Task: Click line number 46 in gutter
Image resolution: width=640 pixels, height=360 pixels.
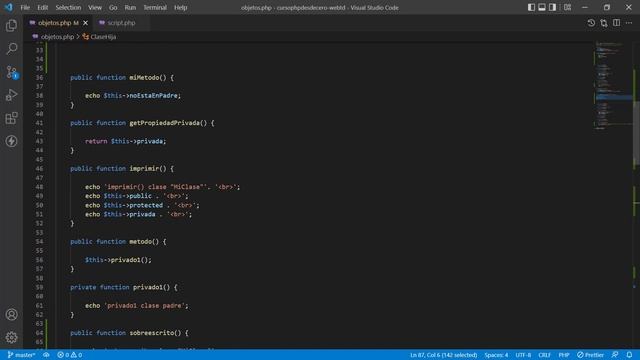Action: [x=39, y=169]
